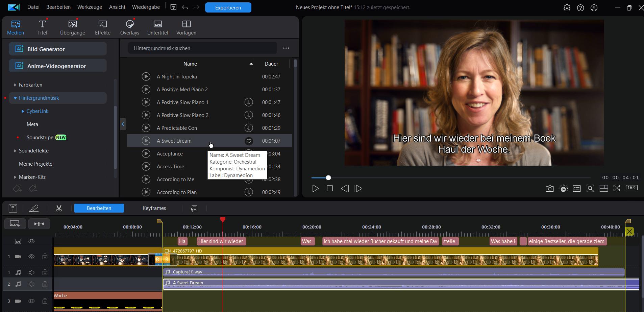Open the Wiedergabe menu

pyautogui.click(x=146, y=7)
